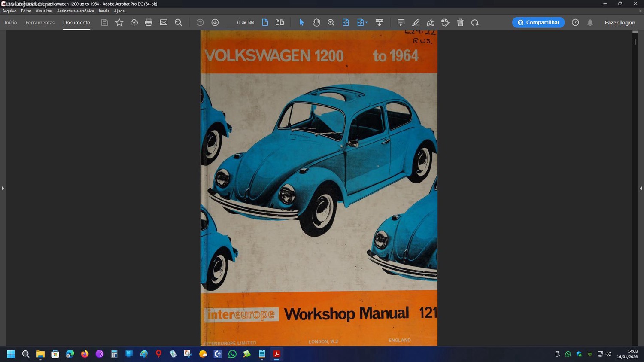Click the page number input field
644x362 pixels.
point(231,22)
